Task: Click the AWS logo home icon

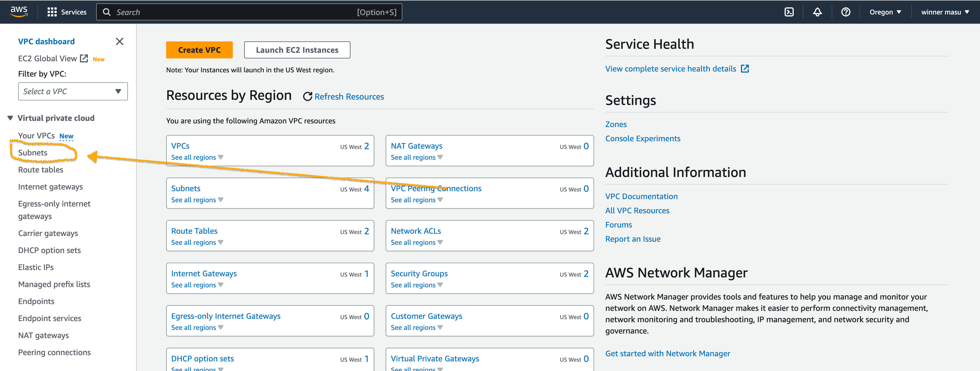Action: 19,11
